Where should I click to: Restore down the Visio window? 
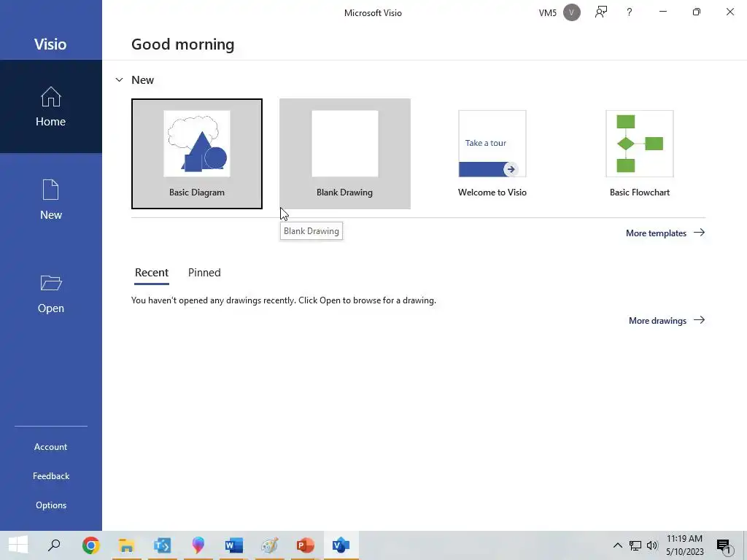(x=697, y=12)
